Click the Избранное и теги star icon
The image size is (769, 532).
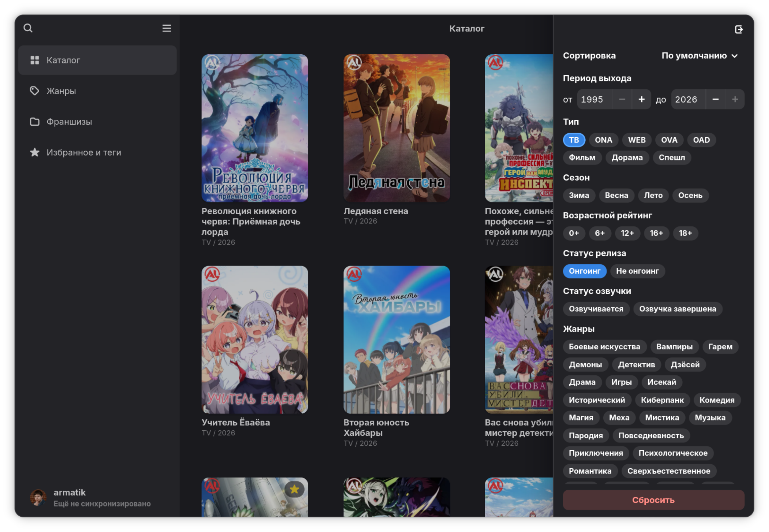(35, 152)
